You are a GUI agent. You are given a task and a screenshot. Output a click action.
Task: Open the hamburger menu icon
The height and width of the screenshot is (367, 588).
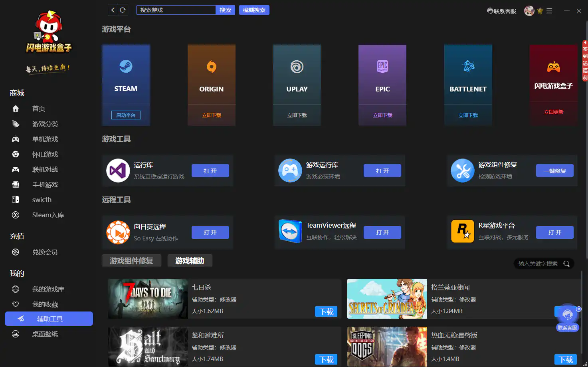[549, 11]
